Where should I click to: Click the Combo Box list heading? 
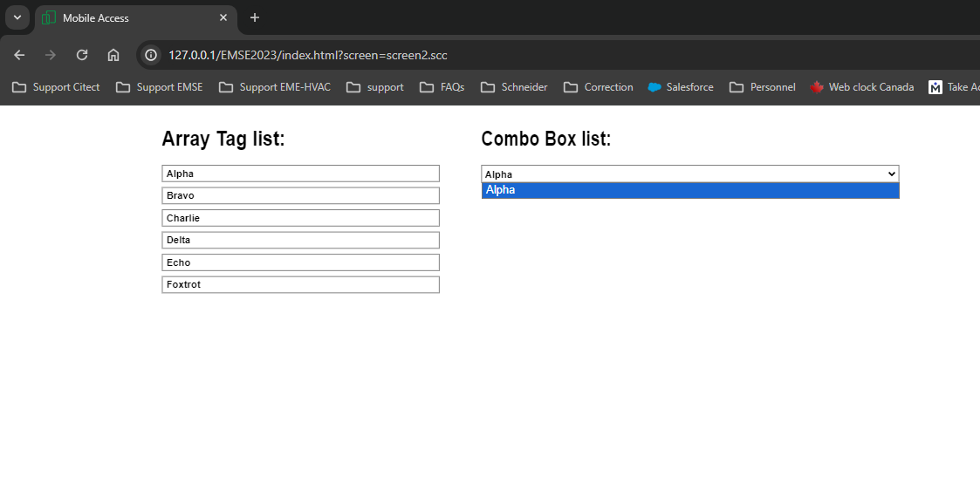(x=545, y=139)
